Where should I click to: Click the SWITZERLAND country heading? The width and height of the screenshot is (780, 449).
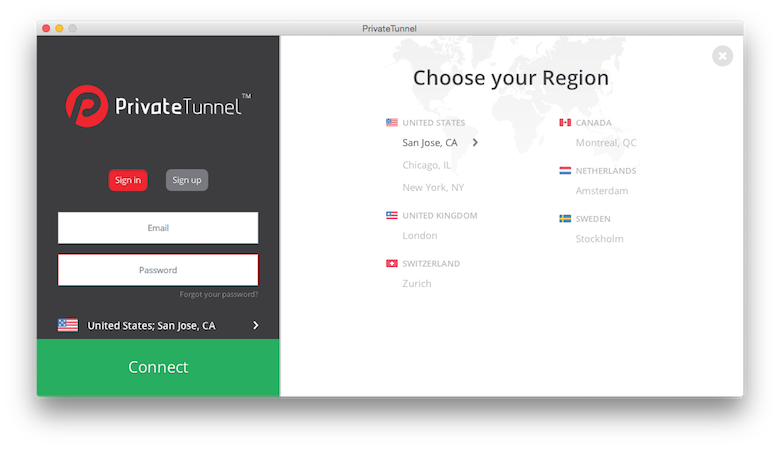[x=431, y=264]
